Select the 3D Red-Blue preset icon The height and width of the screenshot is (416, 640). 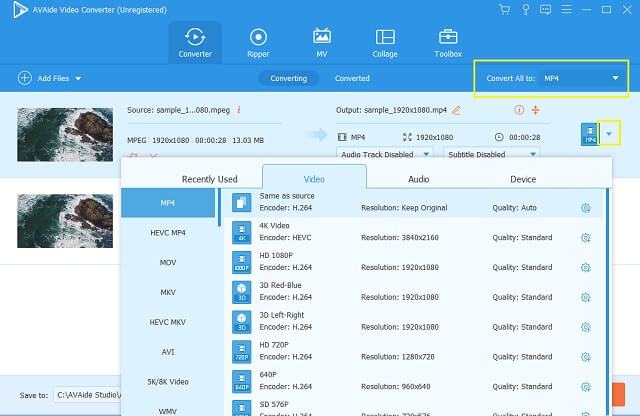242,292
